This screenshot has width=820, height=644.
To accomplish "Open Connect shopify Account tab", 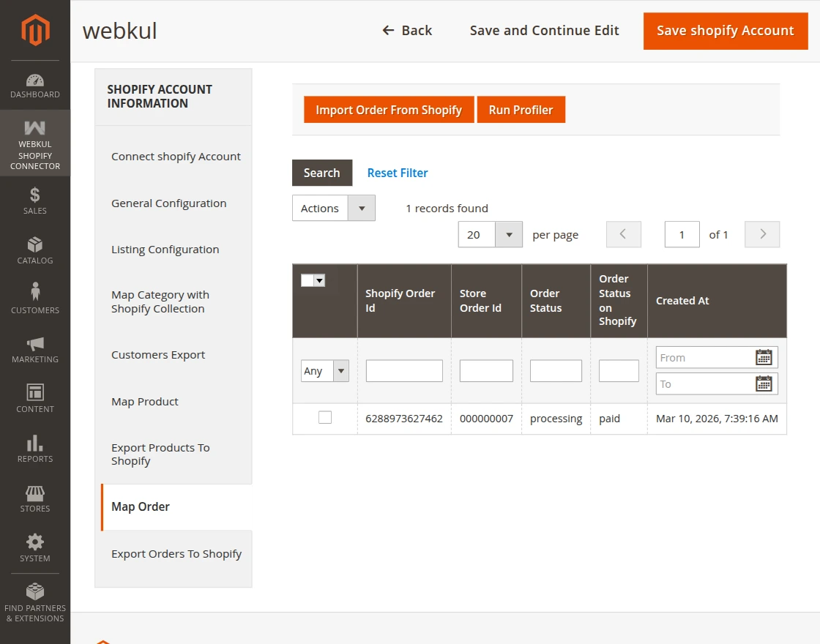I will pyautogui.click(x=176, y=157).
